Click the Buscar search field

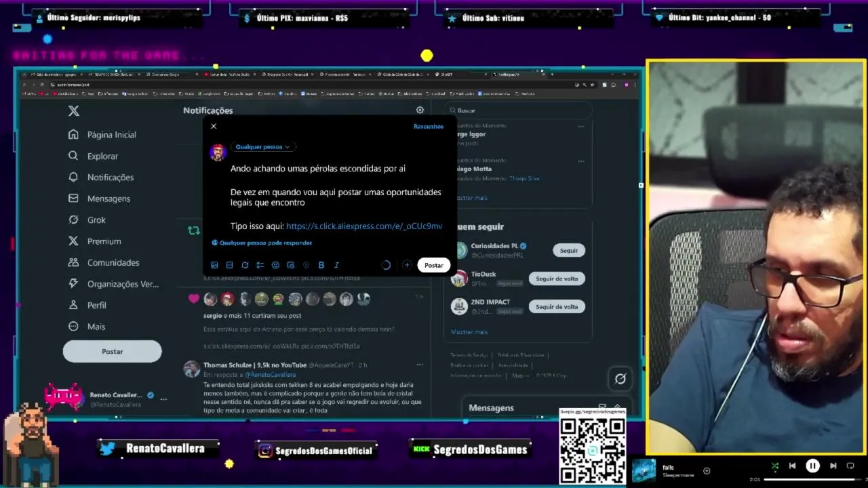click(x=518, y=110)
